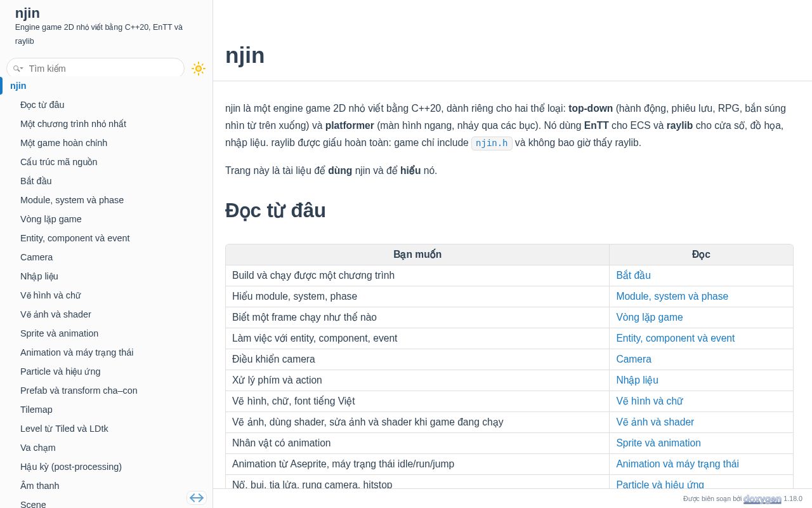Go to Vẽ hình và chữ sidebar item

tap(51, 295)
